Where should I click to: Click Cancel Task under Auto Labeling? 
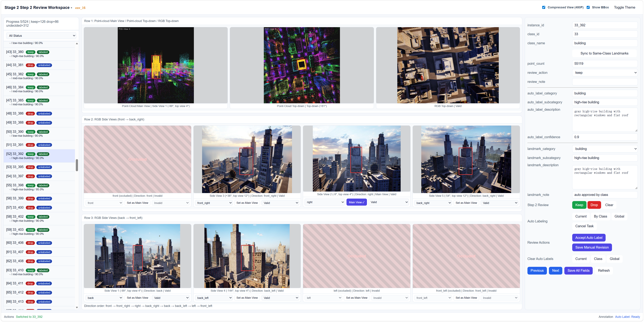click(x=584, y=226)
